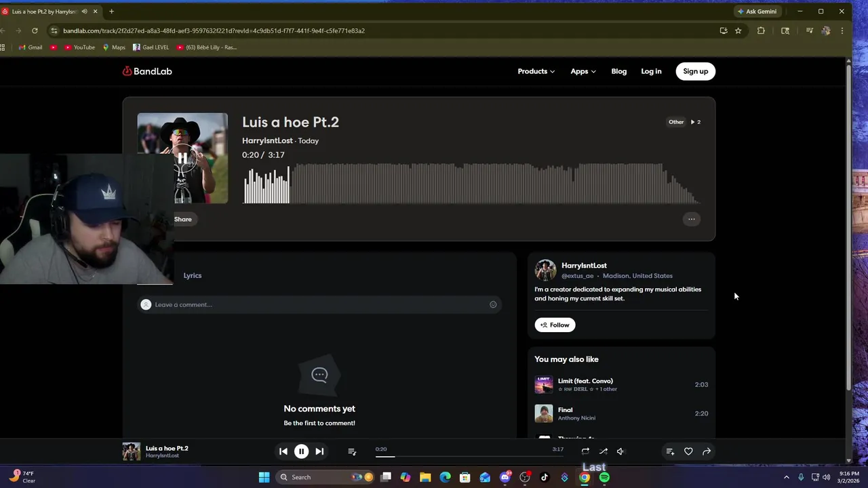868x488 pixels.
Task: Open the Gmail bookmark
Action: click(31, 47)
